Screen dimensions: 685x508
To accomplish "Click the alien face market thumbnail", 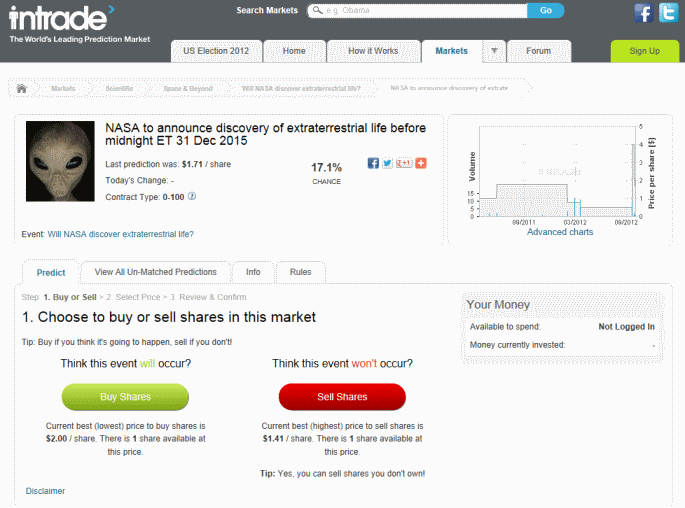I will click(x=60, y=161).
